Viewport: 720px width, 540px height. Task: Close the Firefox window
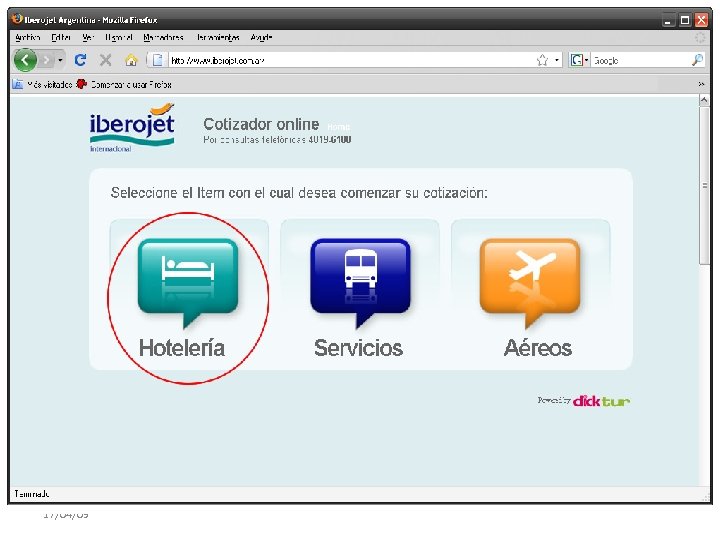pos(701,20)
